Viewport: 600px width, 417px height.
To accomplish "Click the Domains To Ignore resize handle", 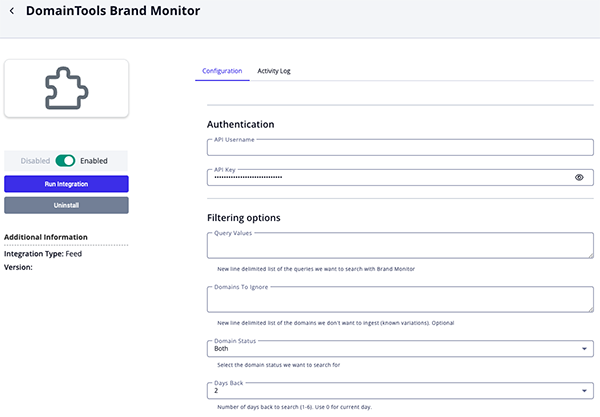I will pos(590,309).
